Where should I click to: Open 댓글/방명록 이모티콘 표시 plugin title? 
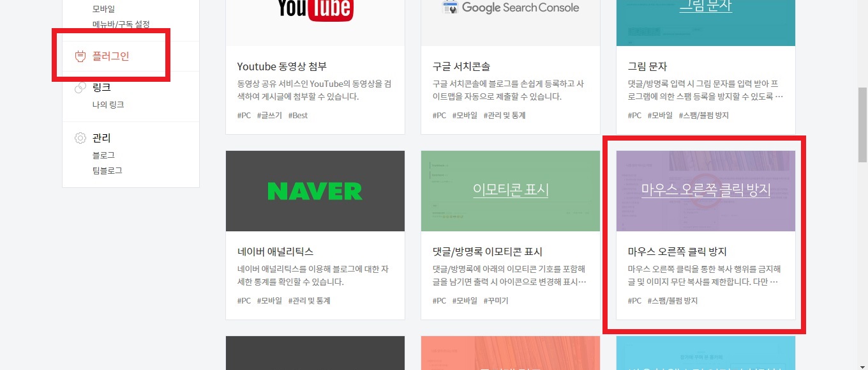coord(487,252)
